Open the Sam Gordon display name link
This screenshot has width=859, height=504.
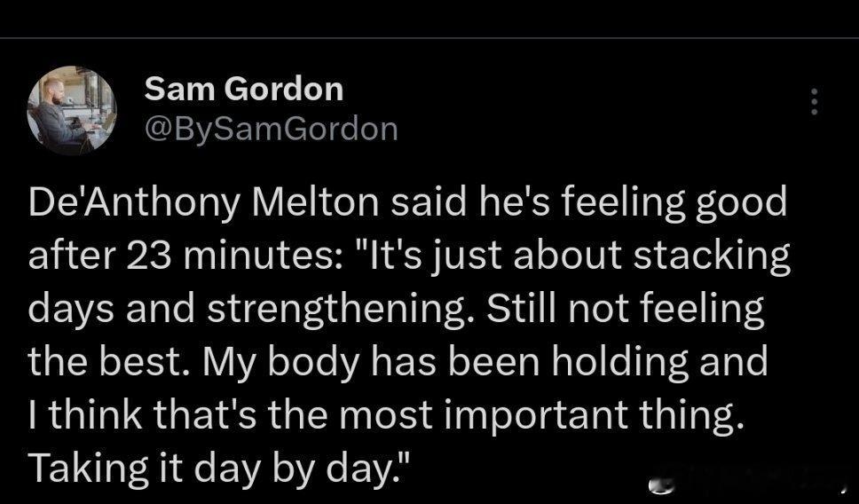coord(243,88)
